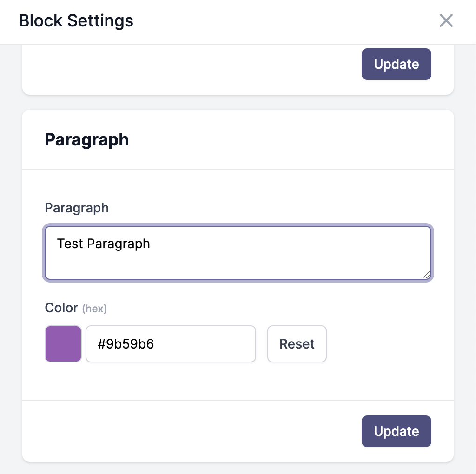Apply top section changes via Update

click(396, 64)
